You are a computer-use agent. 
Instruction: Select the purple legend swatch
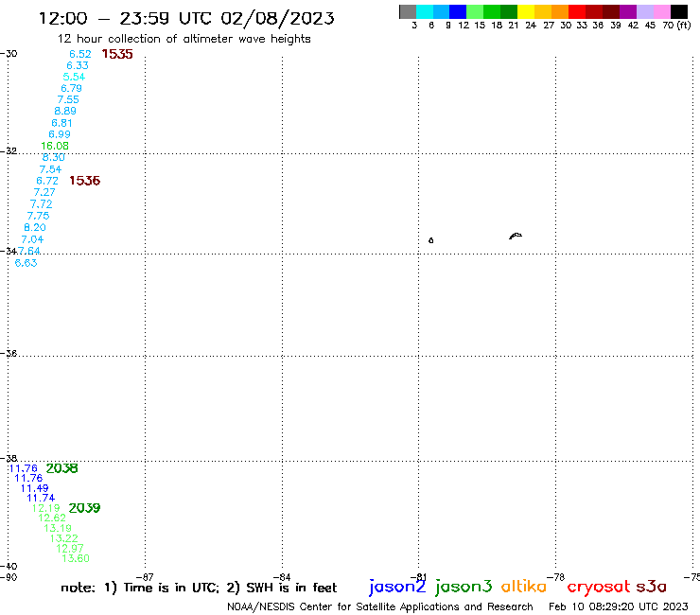point(628,11)
